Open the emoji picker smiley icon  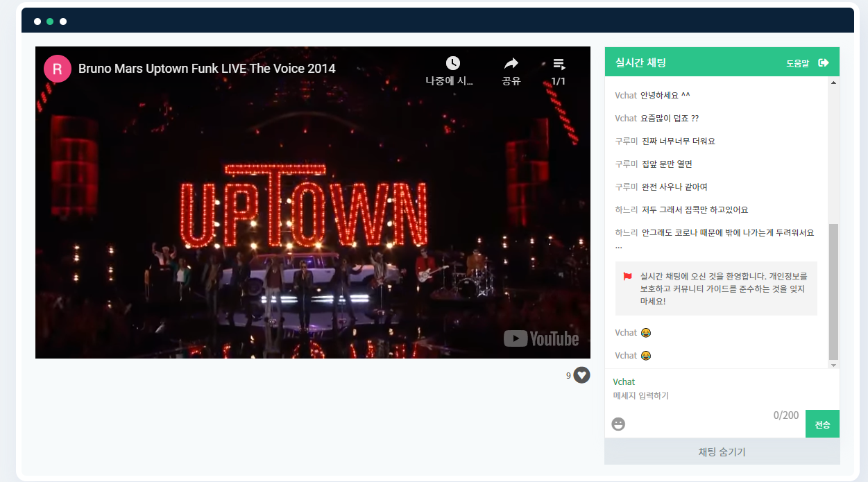(x=618, y=424)
